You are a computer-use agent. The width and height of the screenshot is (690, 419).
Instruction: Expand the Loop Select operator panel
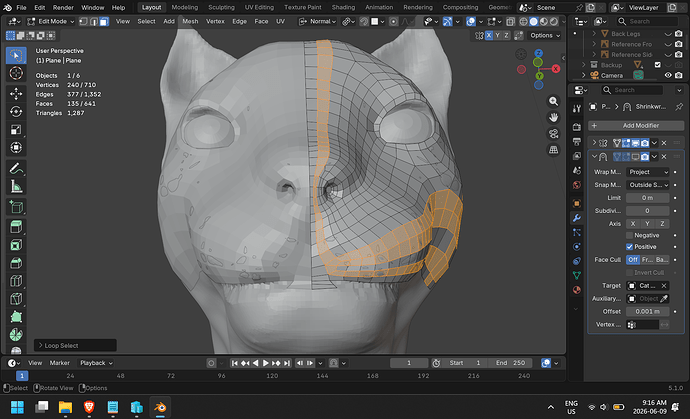(75, 345)
